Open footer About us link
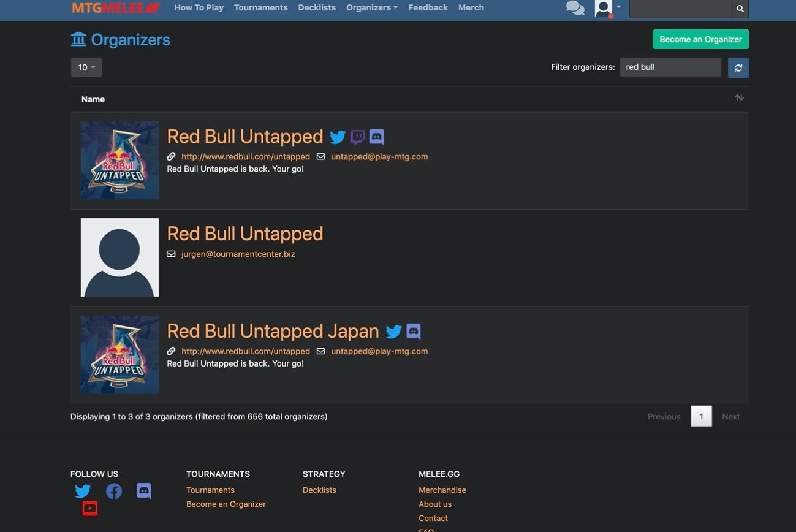Screen dimensions: 796x532 coord(435,504)
